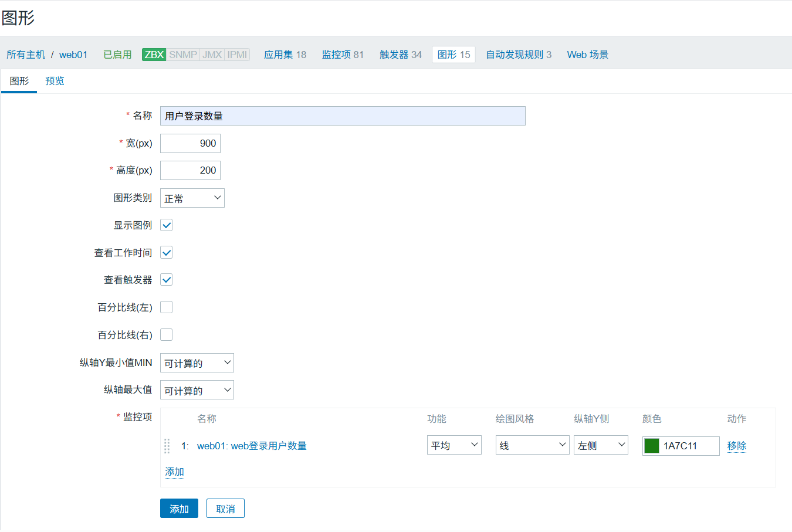This screenshot has width=792, height=532.
Task: Toggle the 查看工作时间 checkbox
Action: pyautogui.click(x=167, y=253)
